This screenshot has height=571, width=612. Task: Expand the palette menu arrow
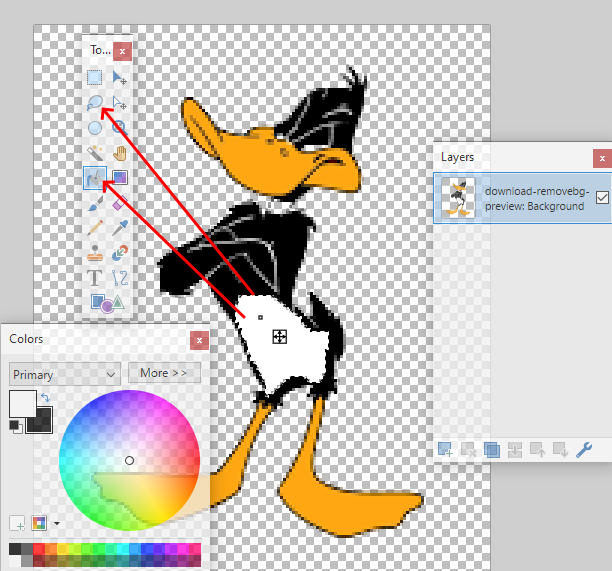click(x=57, y=523)
